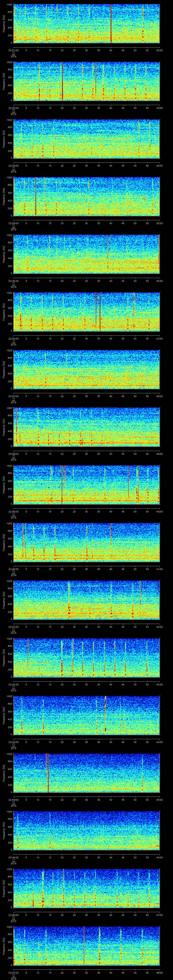This screenshot has width=173, height=980.
Task: Click the red broadband spike at 40s in the 22:31:00 panel
Action: click(x=111, y=24)
